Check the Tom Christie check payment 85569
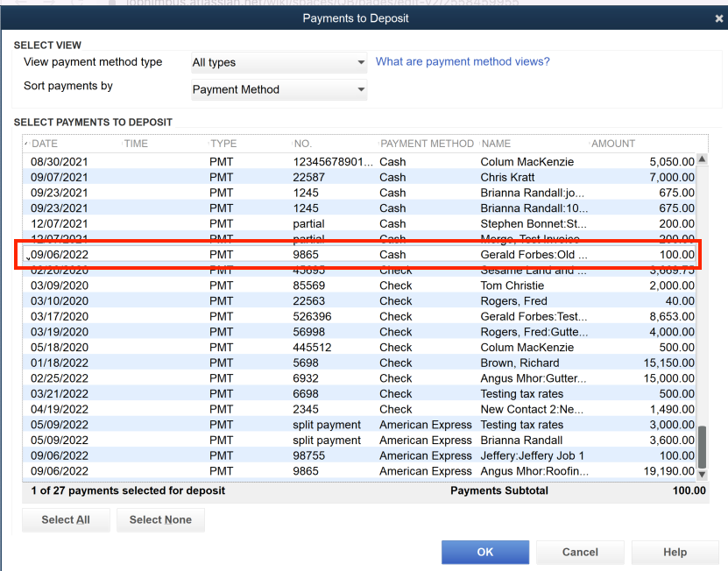This screenshot has height=571, width=728. (x=29, y=285)
